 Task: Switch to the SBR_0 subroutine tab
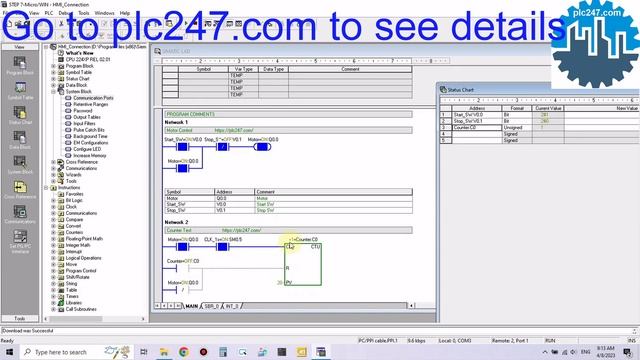pyautogui.click(x=211, y=306)
